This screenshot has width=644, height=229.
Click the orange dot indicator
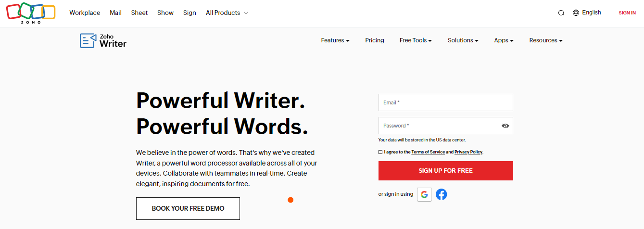pos(290,200)
